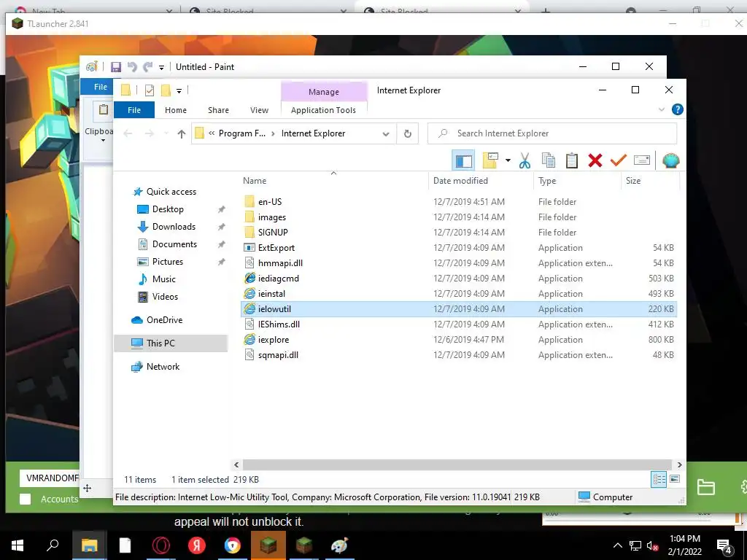Viewport: 747px width, 560px height.
Task: Click the red X delete icon
Action: (595, 160)
